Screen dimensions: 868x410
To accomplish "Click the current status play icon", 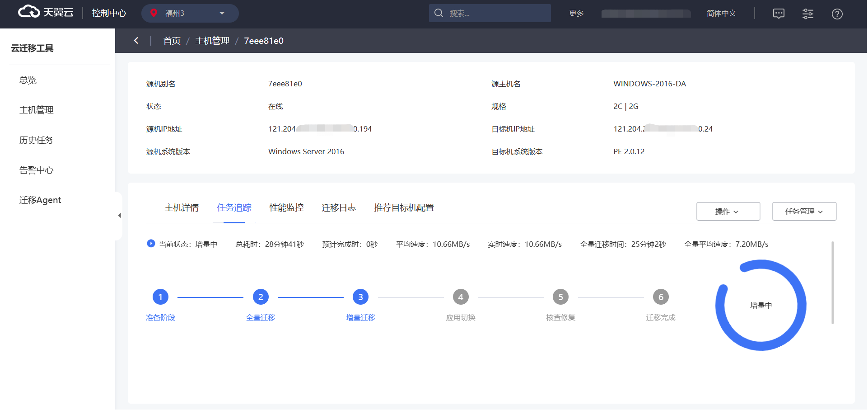I will pyautogui.click(x=151, y=244).
